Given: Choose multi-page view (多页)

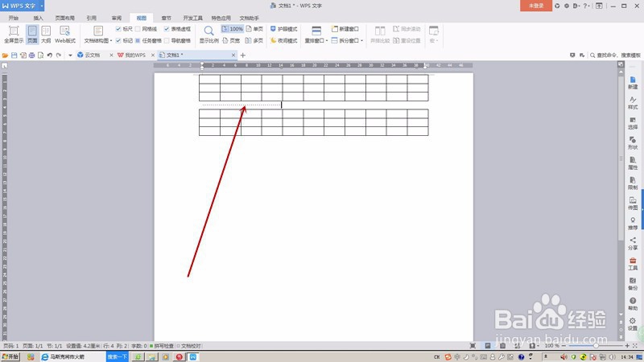Looking at the screenshot, I should pos(254,41).
